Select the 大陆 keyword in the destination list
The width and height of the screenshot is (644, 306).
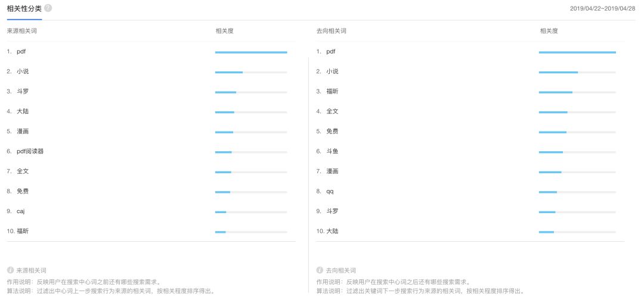point(332,231)
